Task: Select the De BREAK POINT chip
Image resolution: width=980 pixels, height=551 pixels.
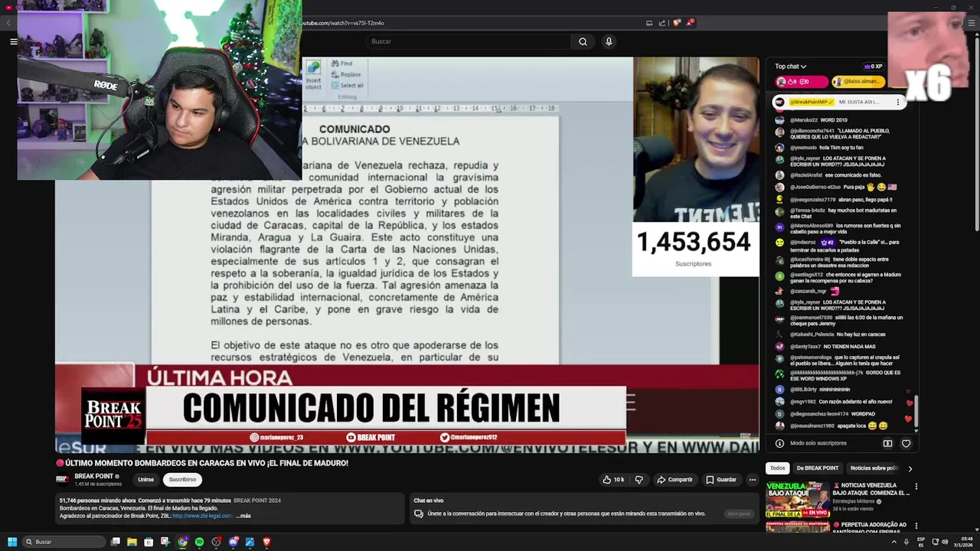Action: [817, 468]
